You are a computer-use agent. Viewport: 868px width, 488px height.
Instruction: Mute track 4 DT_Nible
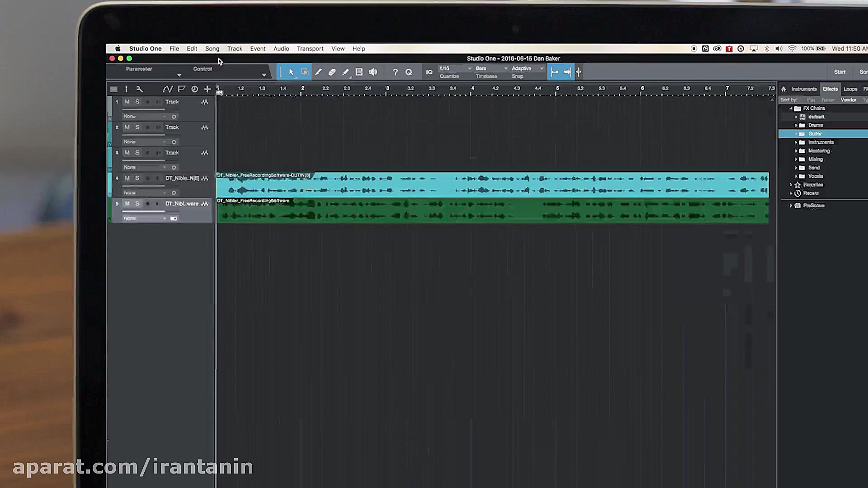pos(127,178)
